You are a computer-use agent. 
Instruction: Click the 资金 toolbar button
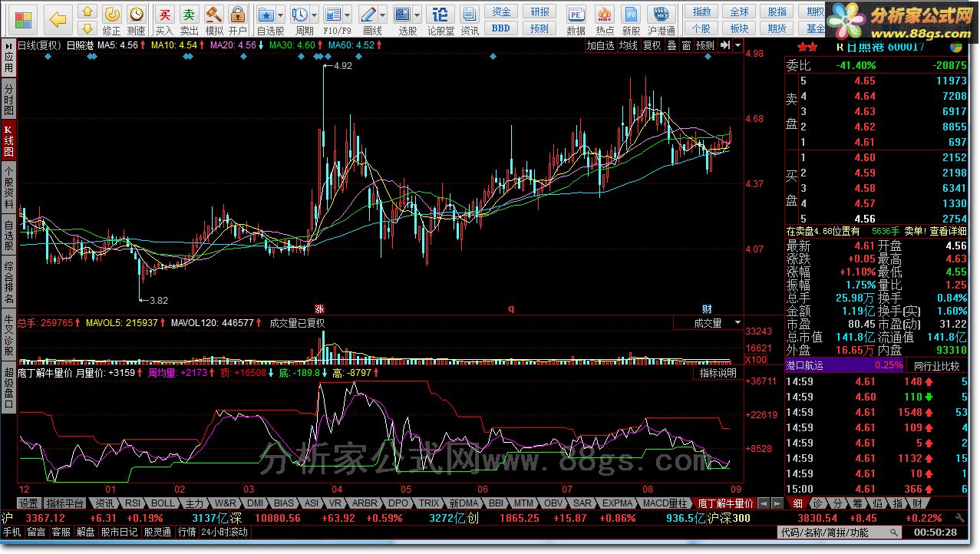point(501,12)
